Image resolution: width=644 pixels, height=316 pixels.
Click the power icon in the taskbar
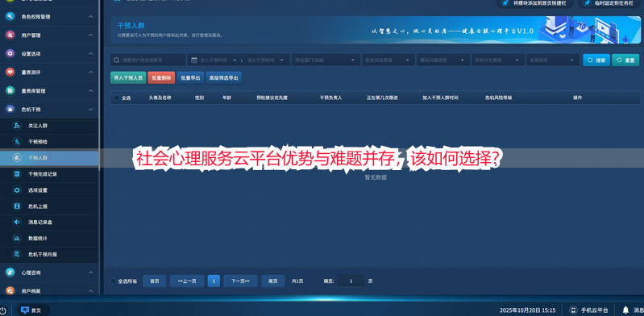(3, 310)
